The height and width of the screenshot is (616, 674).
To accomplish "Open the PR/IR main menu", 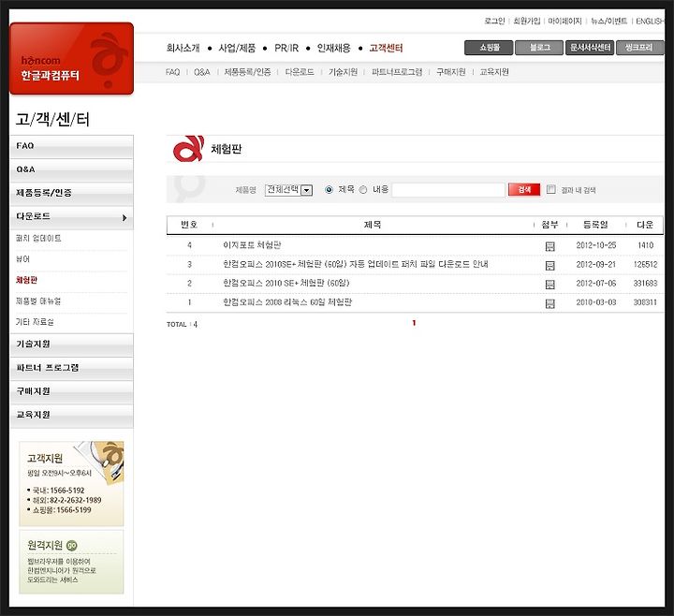I will pyautogui.click(x=286, y=48).
